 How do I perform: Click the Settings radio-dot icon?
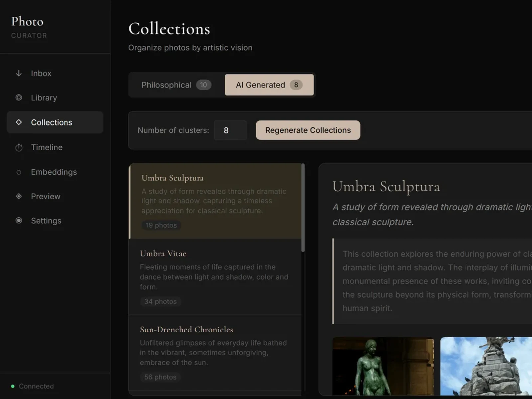pos(19,220)
